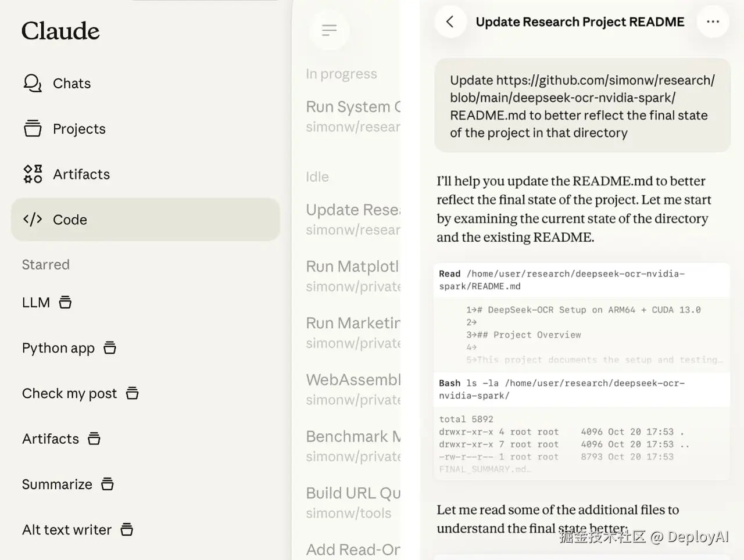Click the back arrow button

pos(450,22)
